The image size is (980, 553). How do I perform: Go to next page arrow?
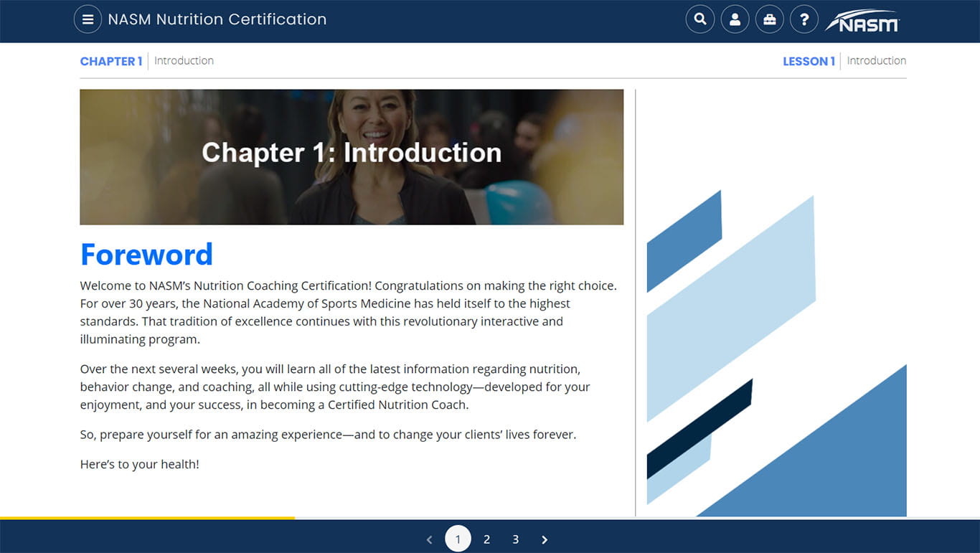[545, 539]
